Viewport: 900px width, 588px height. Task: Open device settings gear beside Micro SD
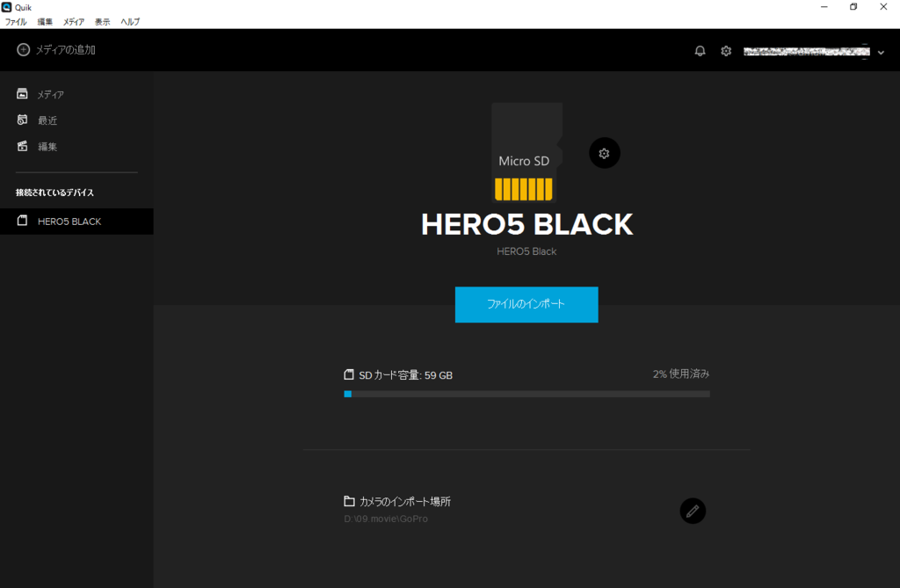604,153
